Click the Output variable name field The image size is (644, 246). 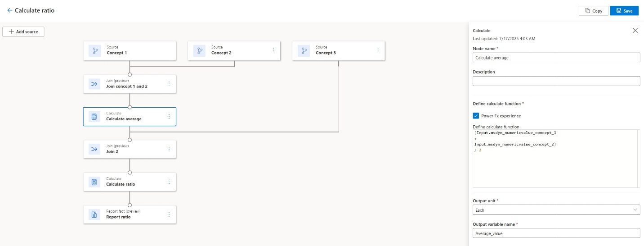click(x=556, y=233)
